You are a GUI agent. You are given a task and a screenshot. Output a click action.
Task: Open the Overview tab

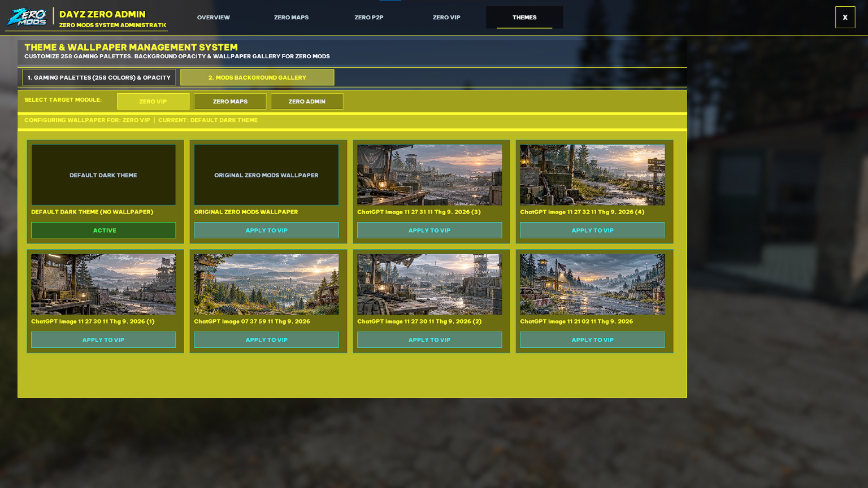click(x=214, y=18)
